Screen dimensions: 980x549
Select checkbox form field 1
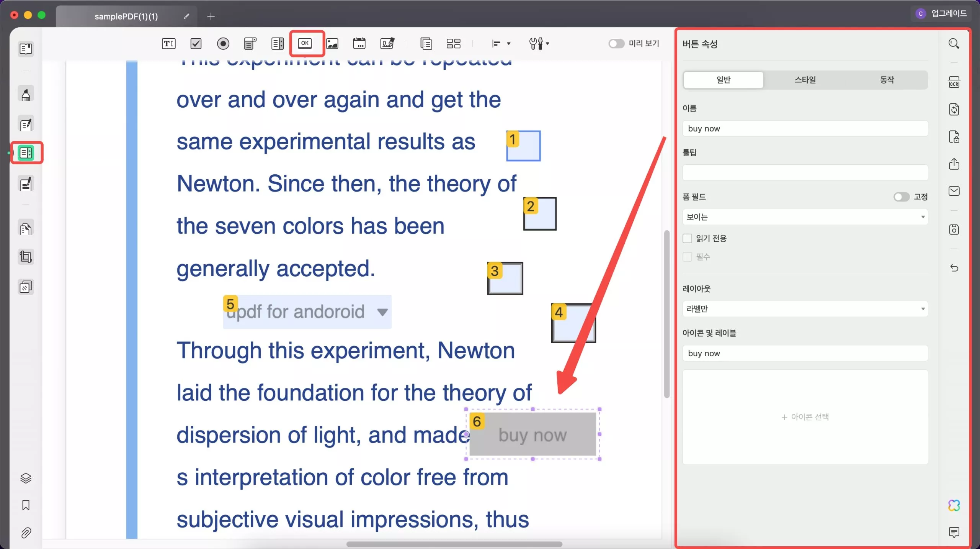[523, 146]
